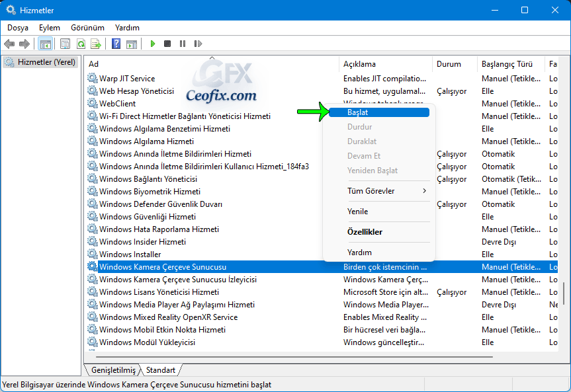Click 'Devre Dışı' in Windows Insider Hizmeti row
This screenshot has height=392, width=571.
[x=498, y=242]
